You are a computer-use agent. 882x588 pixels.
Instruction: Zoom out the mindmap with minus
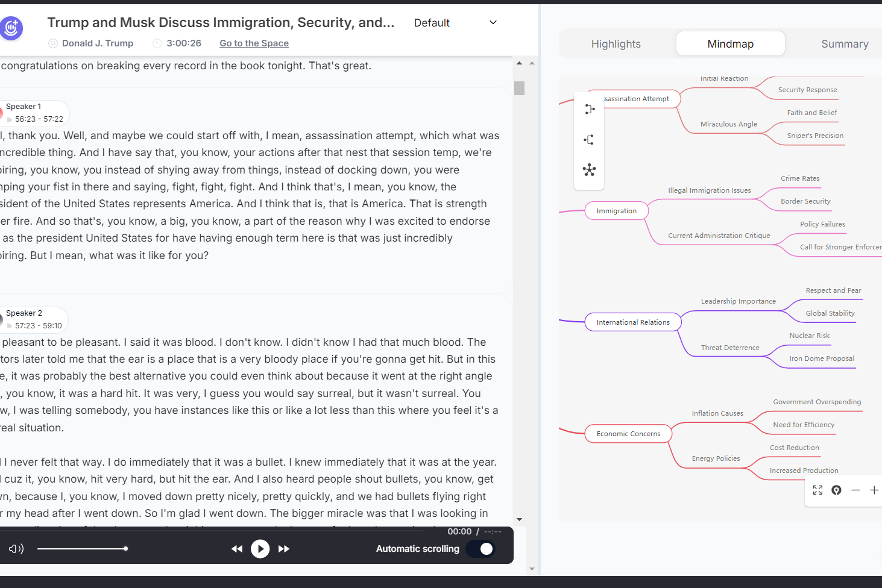855,490
